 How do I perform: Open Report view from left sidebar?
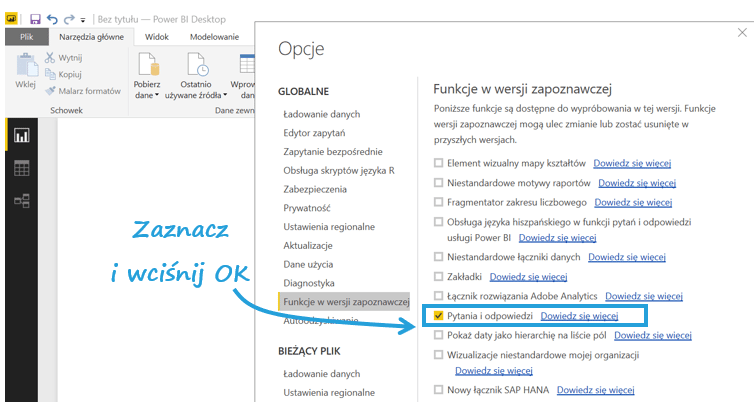(21, 135)
